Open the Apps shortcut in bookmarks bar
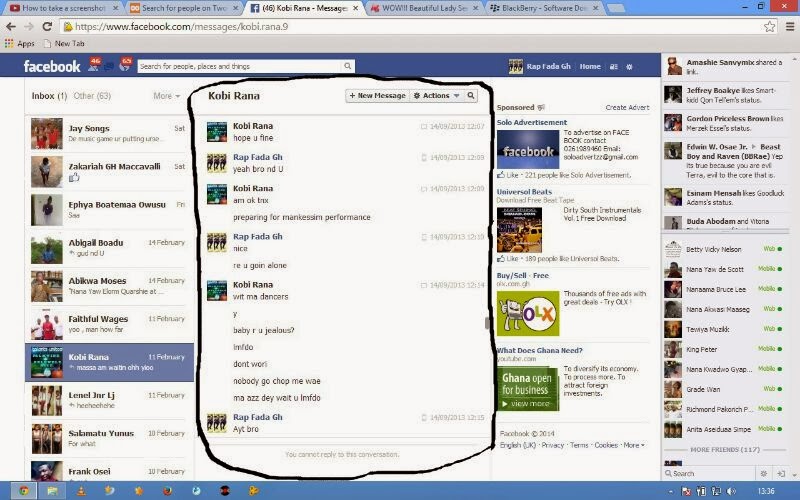Screen dimensions: 800x500 19,44
